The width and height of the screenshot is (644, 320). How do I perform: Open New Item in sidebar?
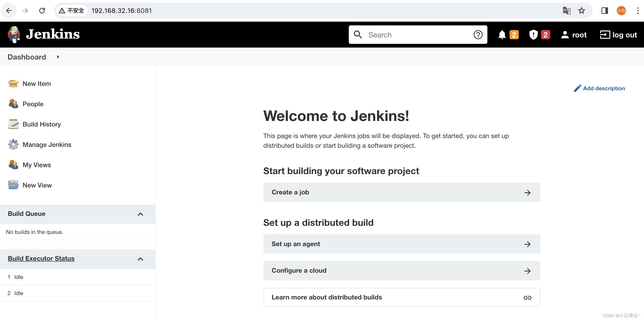point(37,84)
